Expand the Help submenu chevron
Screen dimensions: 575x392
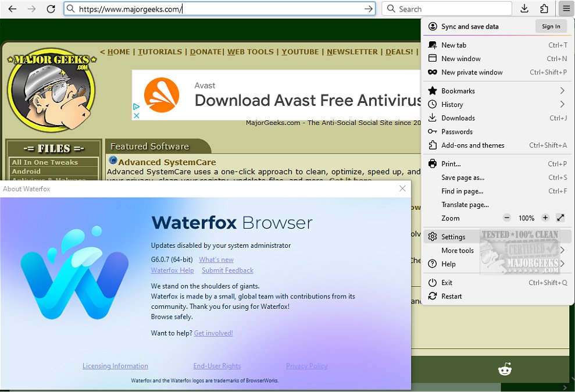tap(562, 264)
